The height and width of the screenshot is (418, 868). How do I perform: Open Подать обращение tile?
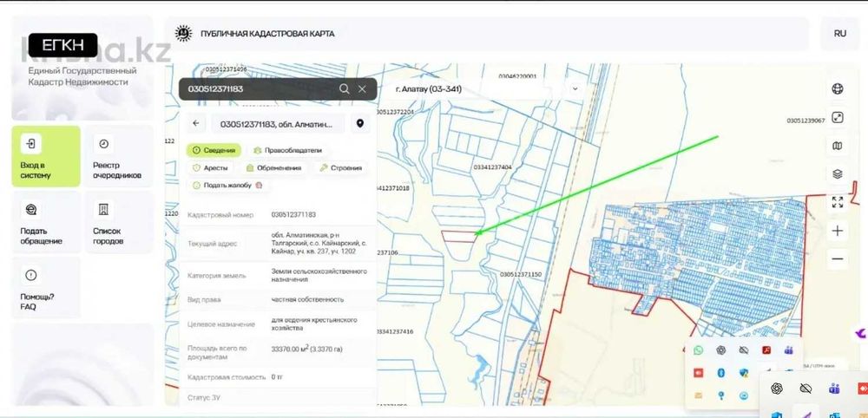46,222
